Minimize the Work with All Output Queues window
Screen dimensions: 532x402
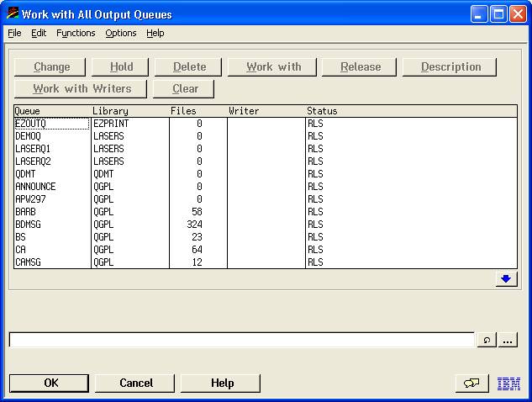(x=479, y=14)
